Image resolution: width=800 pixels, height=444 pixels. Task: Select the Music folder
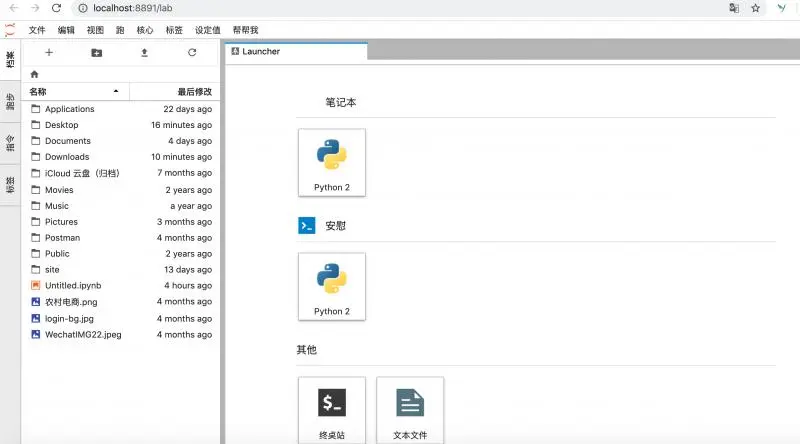(121, 206)
